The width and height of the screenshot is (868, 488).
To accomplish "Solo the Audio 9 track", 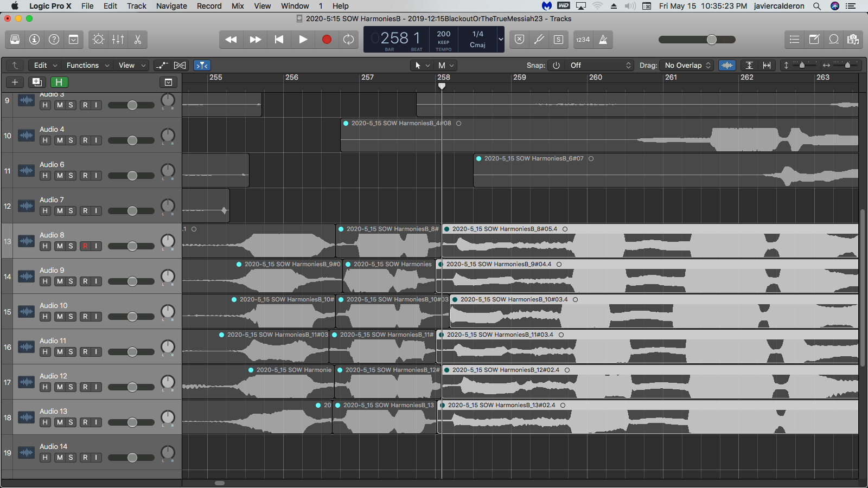I will (x=71, y=281).
